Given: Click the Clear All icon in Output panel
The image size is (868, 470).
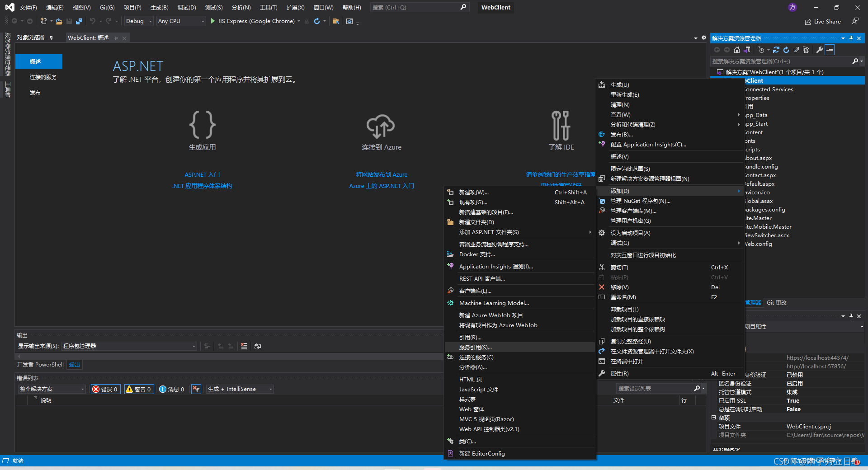Looking at the screenshot, I should click(x=244, y=346).
